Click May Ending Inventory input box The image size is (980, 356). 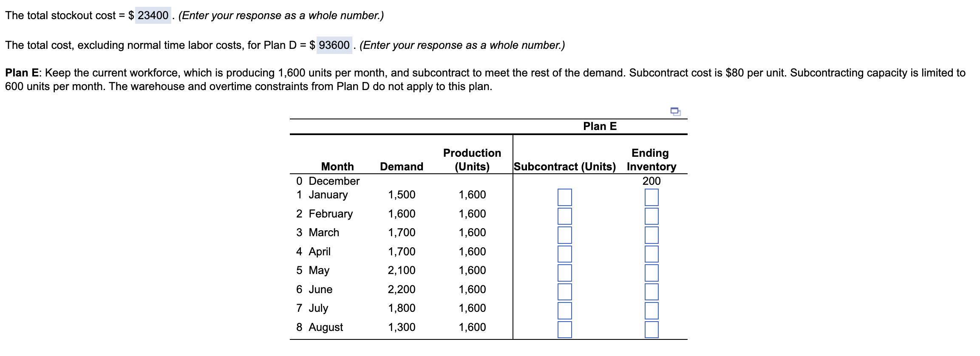[x=651, y=273]
